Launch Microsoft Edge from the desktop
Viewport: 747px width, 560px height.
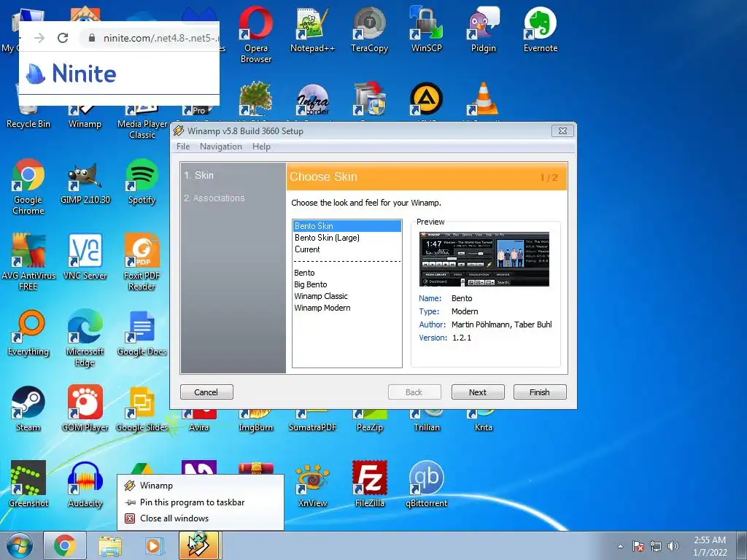pos(85,338)
